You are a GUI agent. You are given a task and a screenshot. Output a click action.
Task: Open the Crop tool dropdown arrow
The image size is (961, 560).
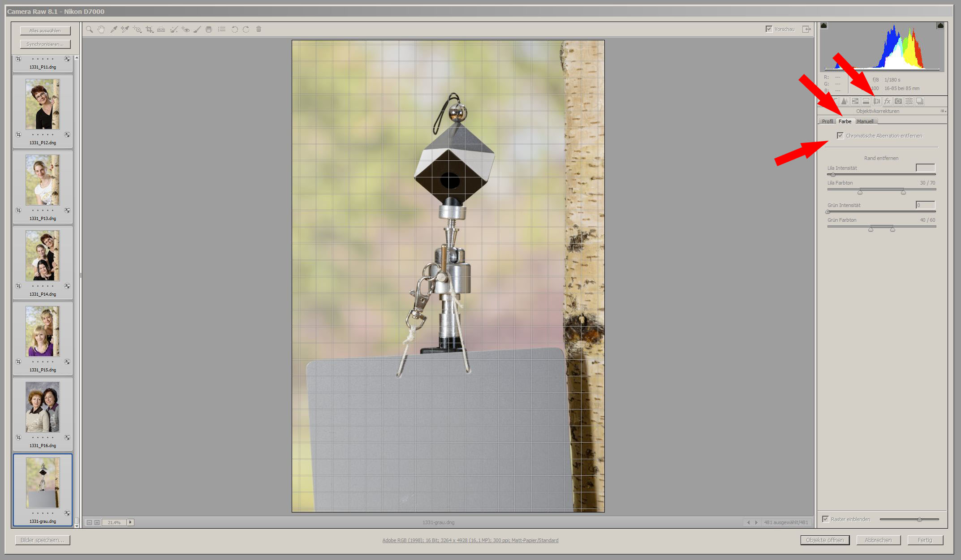153,32
